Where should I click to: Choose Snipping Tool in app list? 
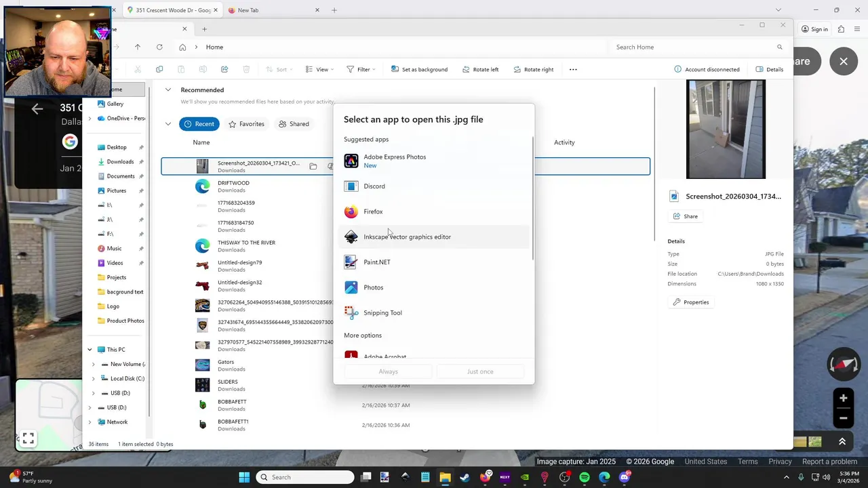(434, 312)
